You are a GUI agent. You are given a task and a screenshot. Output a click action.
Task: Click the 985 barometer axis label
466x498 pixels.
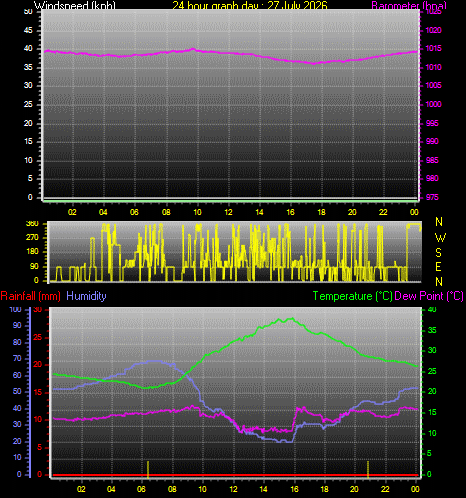(432, 160)
